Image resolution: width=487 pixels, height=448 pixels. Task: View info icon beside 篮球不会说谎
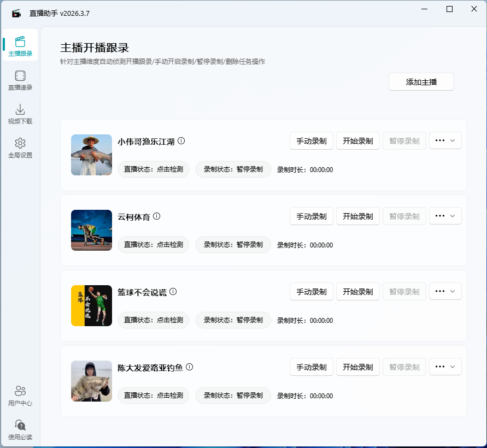coord(173,291)
